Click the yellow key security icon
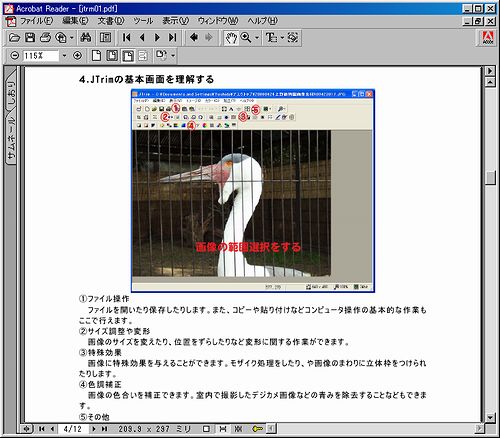The image size is (500, 438). [257, 429]
